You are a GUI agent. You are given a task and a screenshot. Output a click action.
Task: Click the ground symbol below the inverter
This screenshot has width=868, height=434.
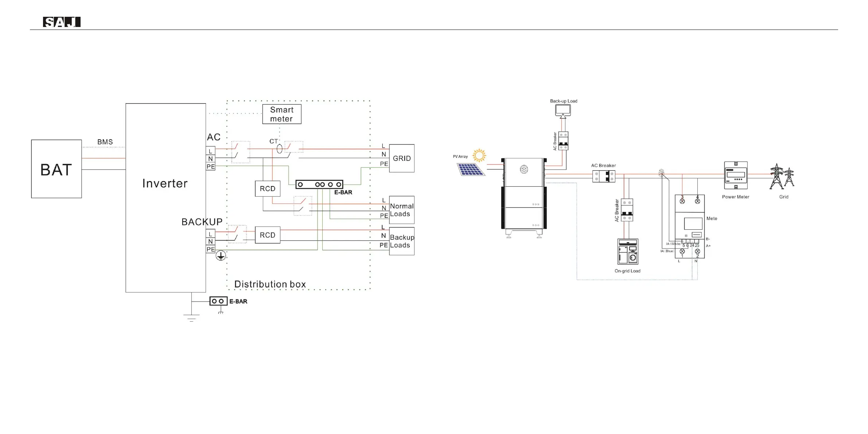[191, 318]
